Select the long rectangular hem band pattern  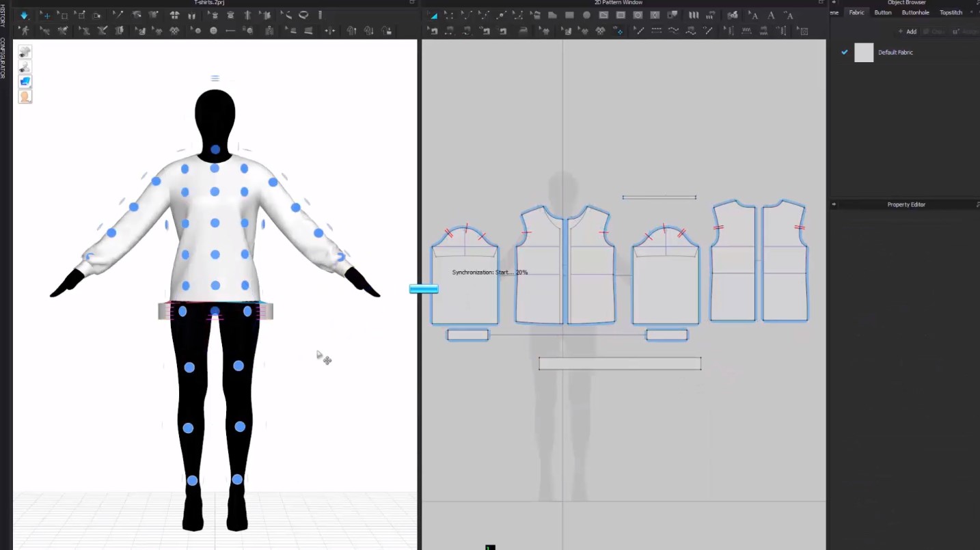point(620,363)
